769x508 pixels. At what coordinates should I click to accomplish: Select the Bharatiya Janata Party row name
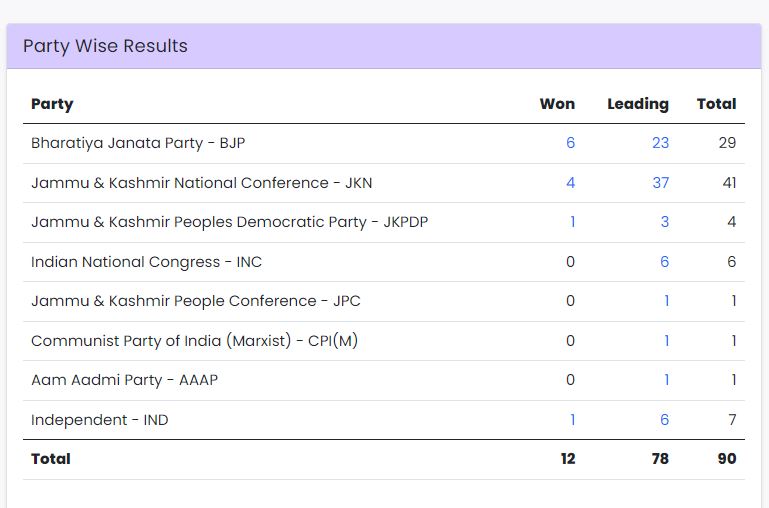click(138, 143)
